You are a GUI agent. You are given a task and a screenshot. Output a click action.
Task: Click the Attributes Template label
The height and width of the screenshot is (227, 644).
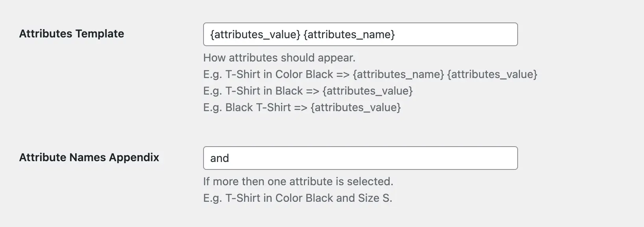pyautogui.click(x=72, y=34)
